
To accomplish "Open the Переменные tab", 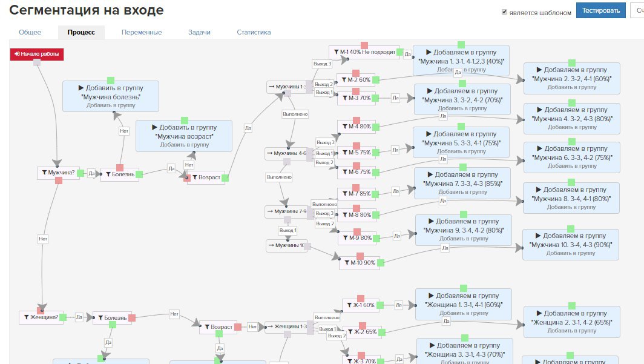I will click(x=142, y=32).
